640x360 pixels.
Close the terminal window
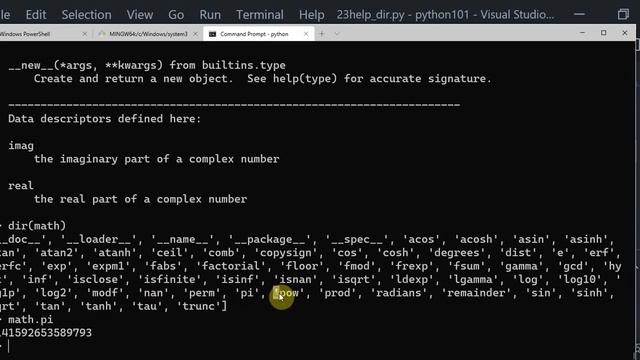coord(624,33)
